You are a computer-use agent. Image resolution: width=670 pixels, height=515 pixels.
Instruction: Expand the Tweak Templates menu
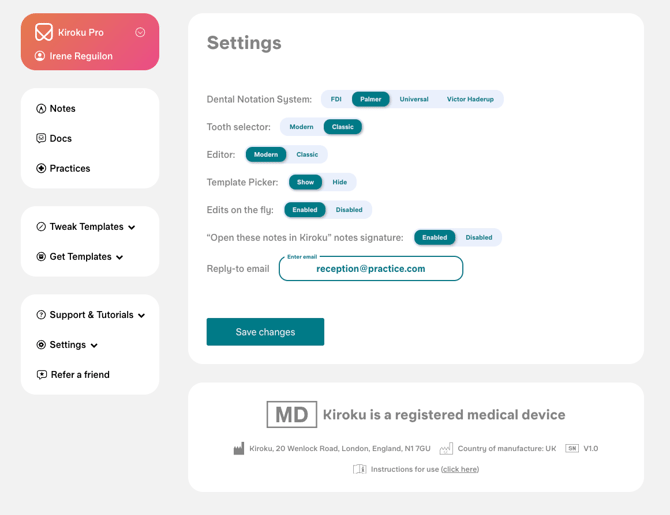[131, 227]
